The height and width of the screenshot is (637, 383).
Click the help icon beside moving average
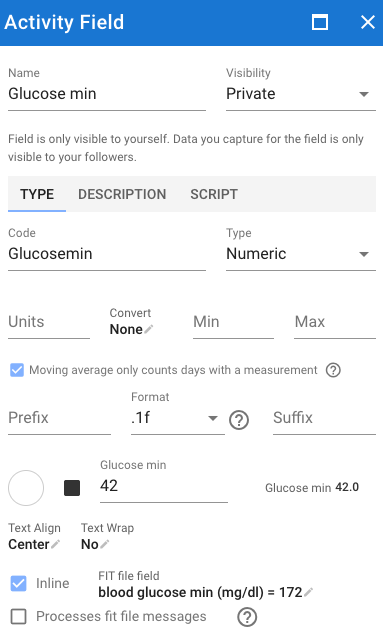click(333, 370)
